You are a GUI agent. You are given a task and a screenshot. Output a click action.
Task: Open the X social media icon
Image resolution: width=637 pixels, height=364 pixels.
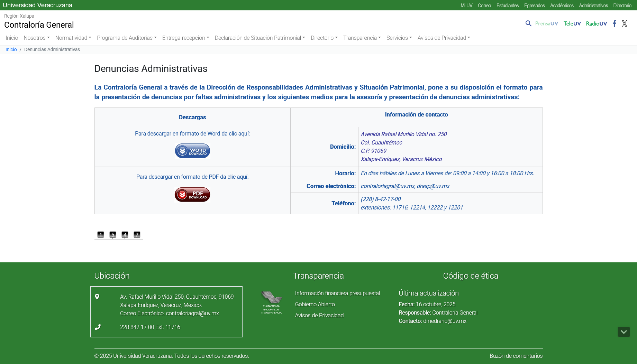(x=625, y=24)
